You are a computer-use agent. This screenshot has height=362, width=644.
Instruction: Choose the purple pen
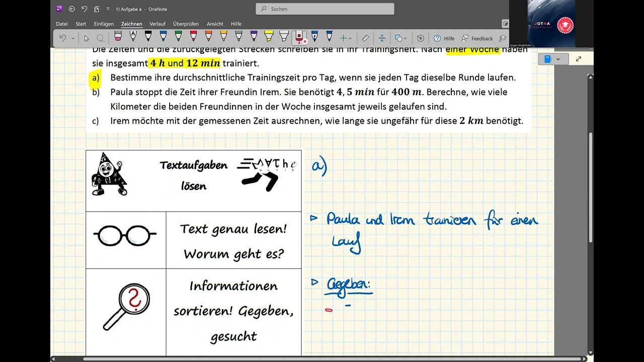[x=254, y=36]
